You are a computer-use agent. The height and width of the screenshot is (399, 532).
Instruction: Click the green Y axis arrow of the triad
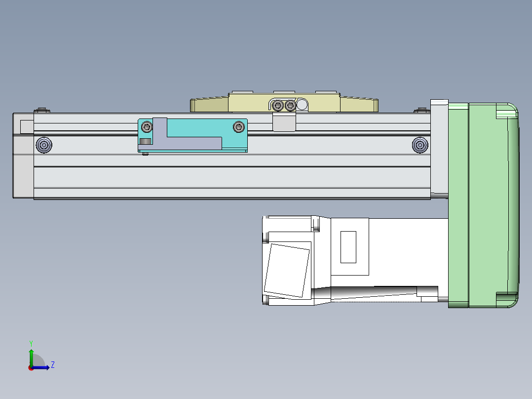click(x=31, y=357)
